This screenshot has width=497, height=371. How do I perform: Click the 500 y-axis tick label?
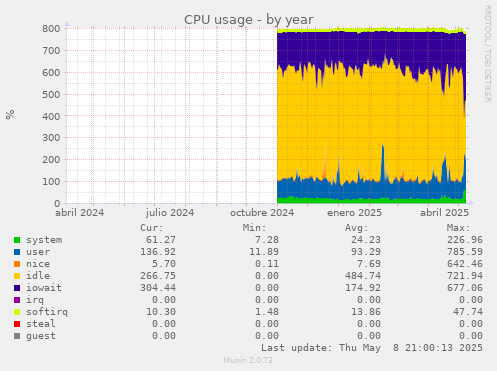click(x=51, y=94)
